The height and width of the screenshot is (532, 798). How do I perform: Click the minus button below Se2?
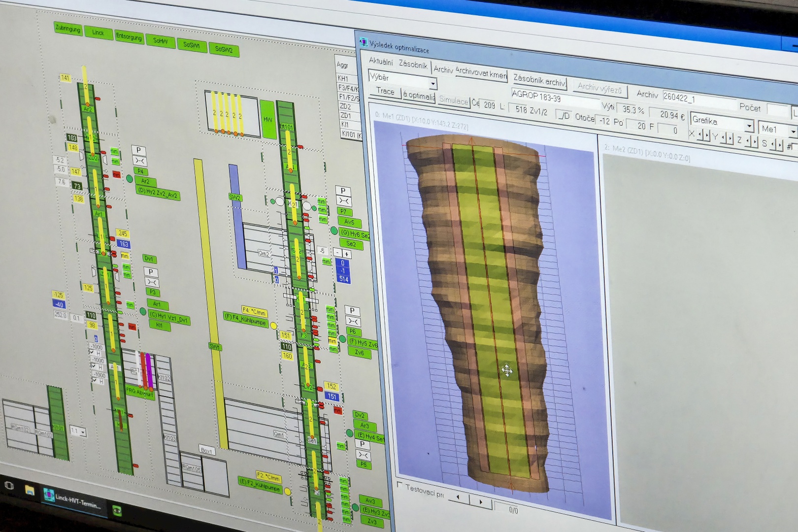click(x=337, y=253)
